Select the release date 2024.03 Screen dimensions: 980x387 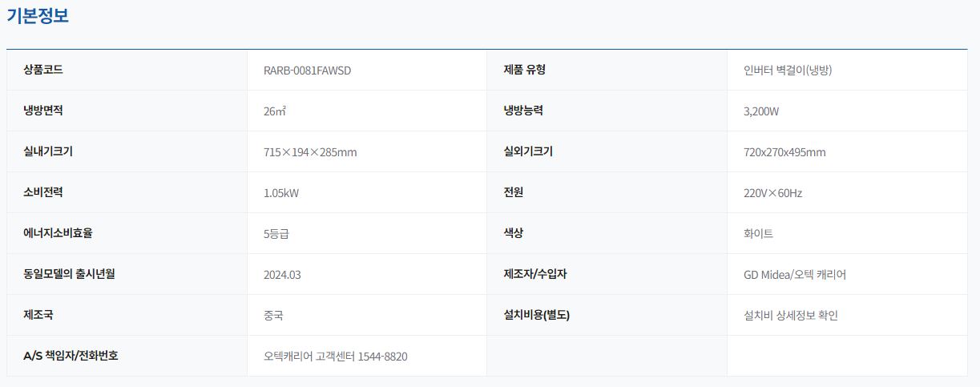282,275
